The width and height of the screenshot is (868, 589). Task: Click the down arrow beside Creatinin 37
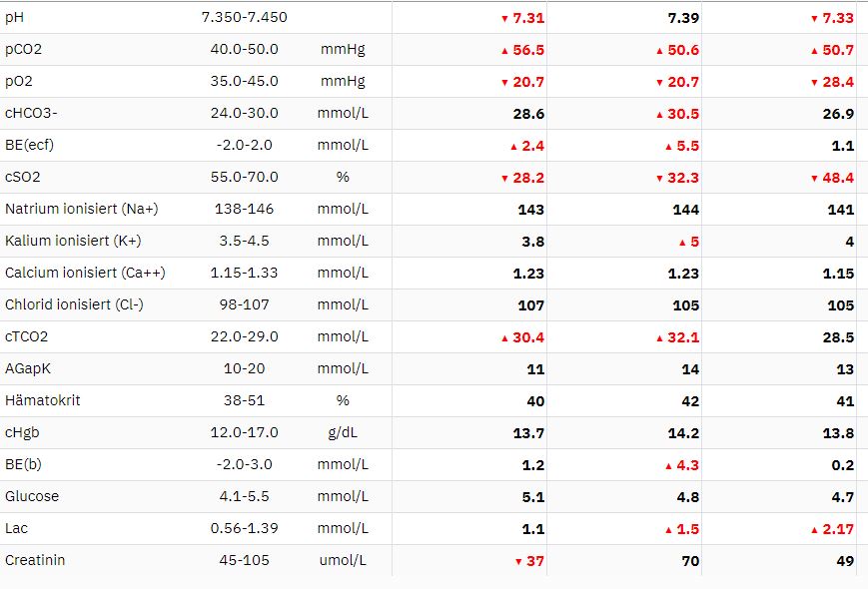(518, 562)
